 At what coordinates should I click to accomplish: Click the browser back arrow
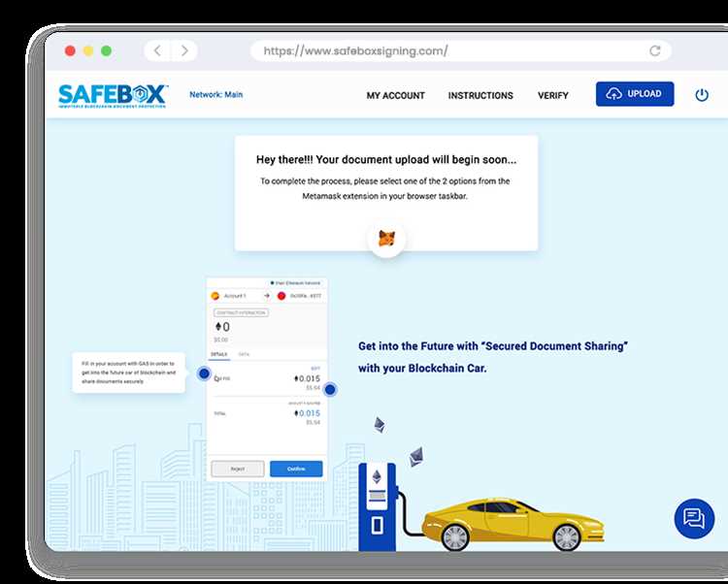pos(158,50)
